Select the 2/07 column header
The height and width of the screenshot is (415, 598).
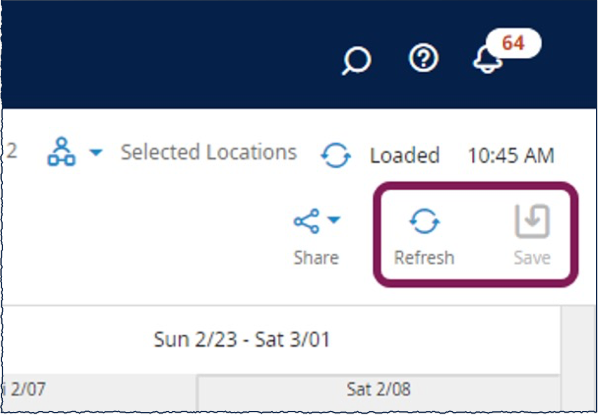[x=24, y=390]
